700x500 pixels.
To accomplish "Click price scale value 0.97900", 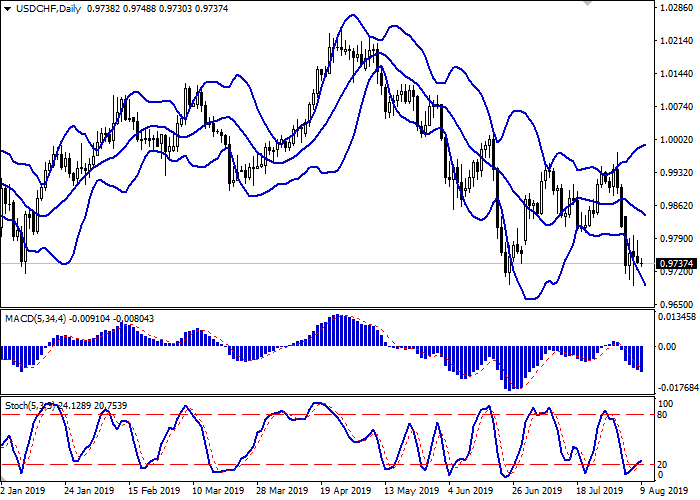I will click(x=677, y=239).
